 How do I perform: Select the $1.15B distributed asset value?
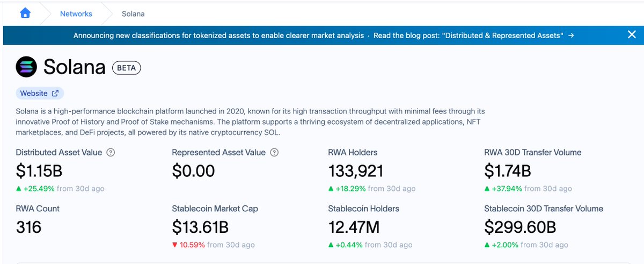[x=39, y=171]
